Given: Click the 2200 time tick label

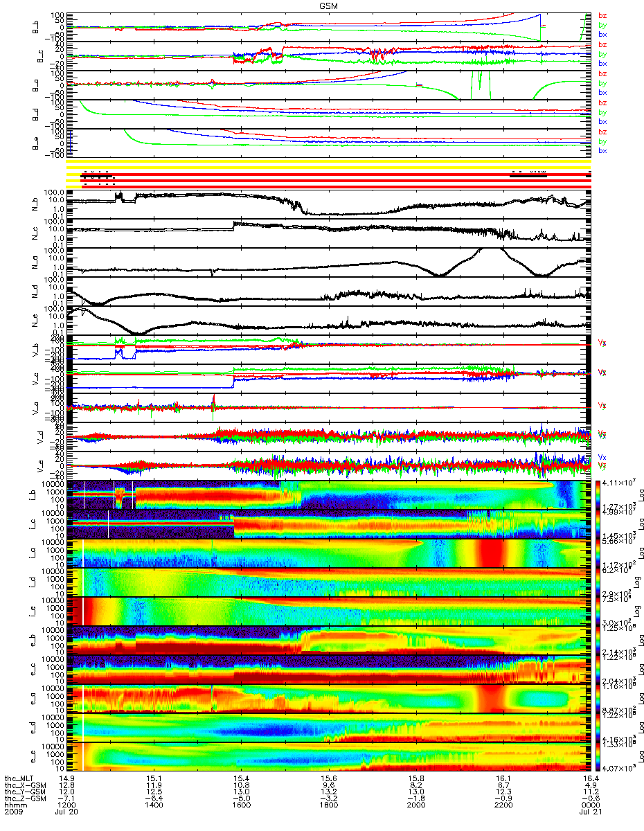Looking at the screenshot, I should pos(503,805).
